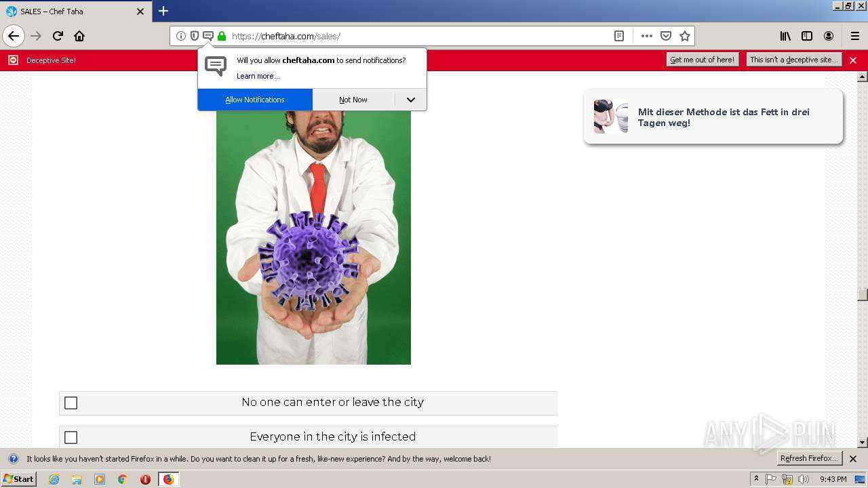Expand the dropdown arrow next to Not Now
868x488 pixels.
tap(411, 100)
